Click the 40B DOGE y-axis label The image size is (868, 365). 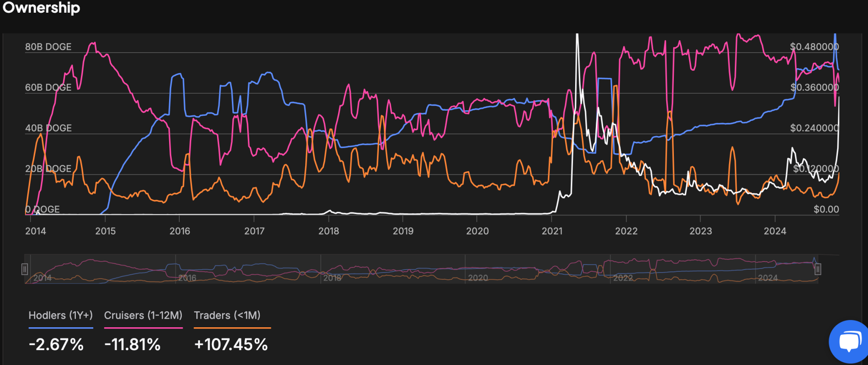click(48, 128)
